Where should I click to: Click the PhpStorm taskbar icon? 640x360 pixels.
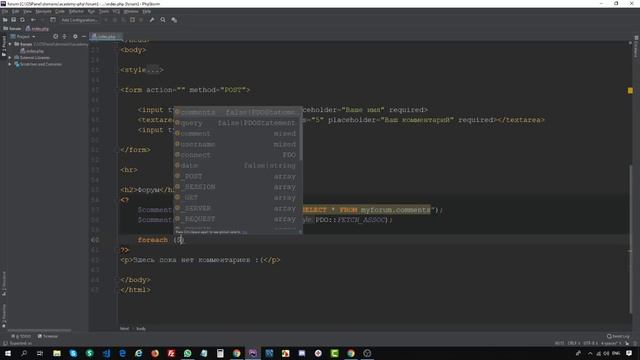(x=253, y=353)
